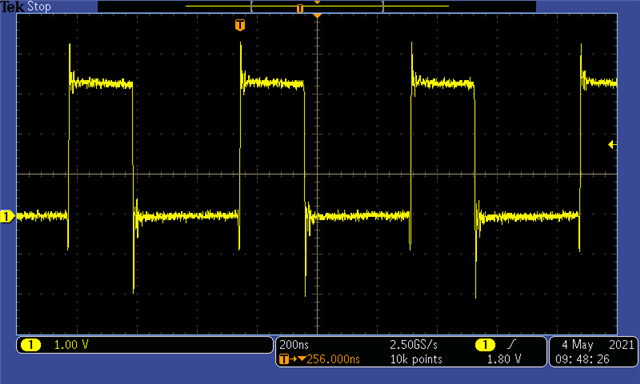This screenshot has width=640, height=384.
Task: Select the 200ns timebase readout
Action: (294, 345)
